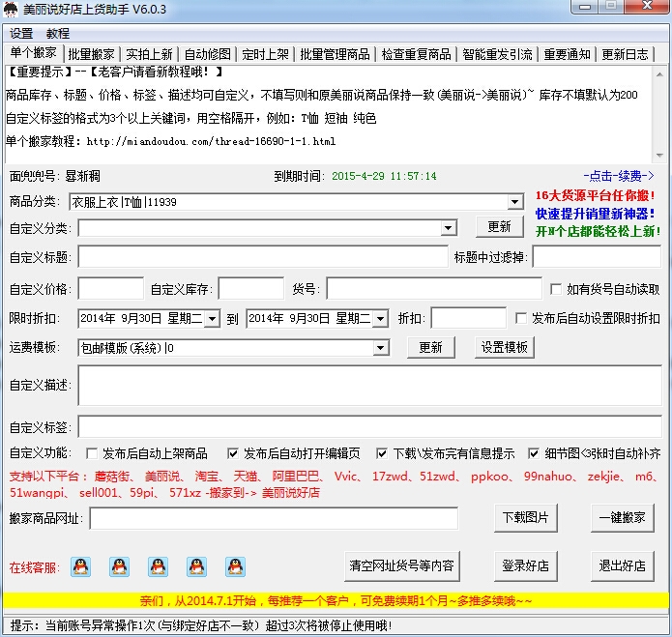Enable 发布后自动设置限时折扣 checkbox
672x637 pixels.
[x=522, y=318]
